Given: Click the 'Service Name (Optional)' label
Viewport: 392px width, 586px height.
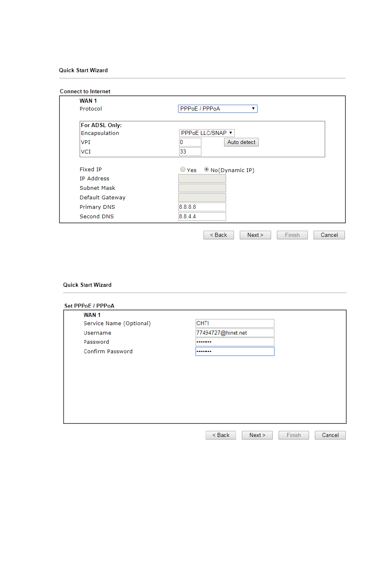Looking at the screenshot, I should pyautogui.click(x=117, y=324).
